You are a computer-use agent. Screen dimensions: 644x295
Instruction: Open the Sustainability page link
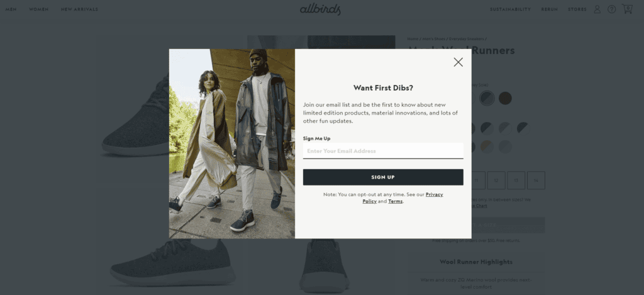510,9
